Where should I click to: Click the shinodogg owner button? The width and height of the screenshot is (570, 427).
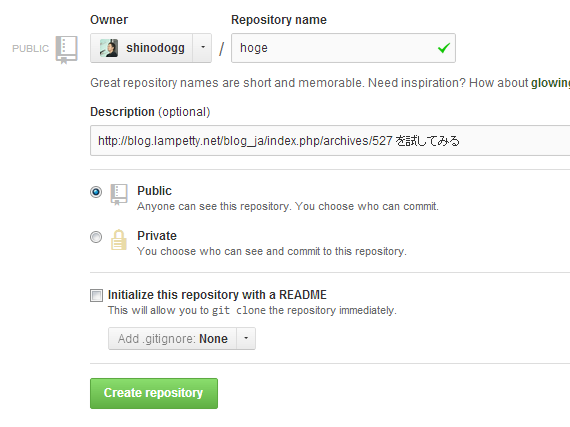point(141,48)
